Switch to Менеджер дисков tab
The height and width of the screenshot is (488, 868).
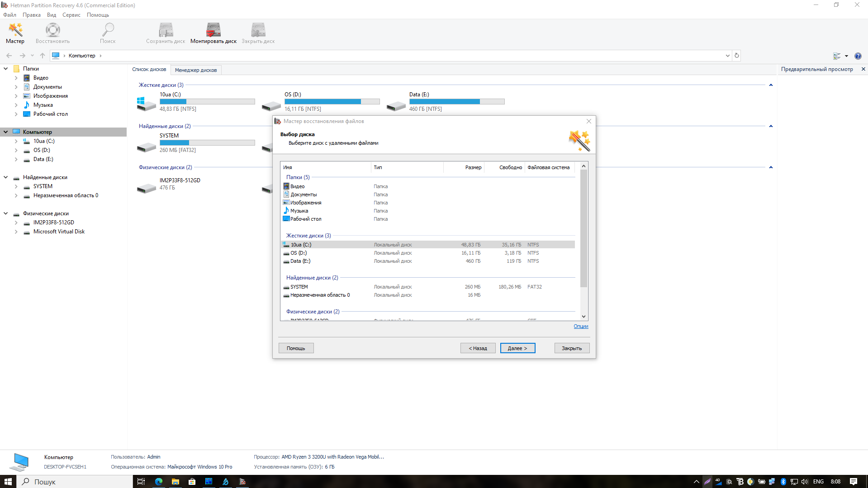pos(195,70)
